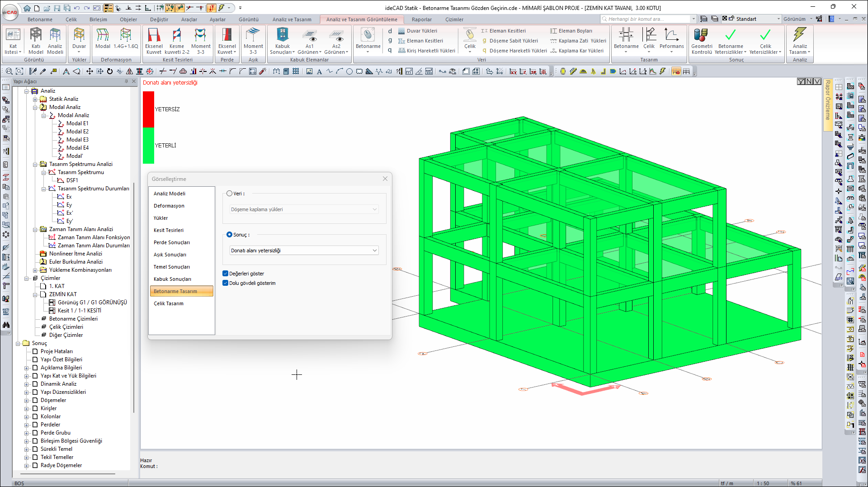
Task: Disable Dolu gövdeli gösterim checkbox
Action: pos(226,283)
